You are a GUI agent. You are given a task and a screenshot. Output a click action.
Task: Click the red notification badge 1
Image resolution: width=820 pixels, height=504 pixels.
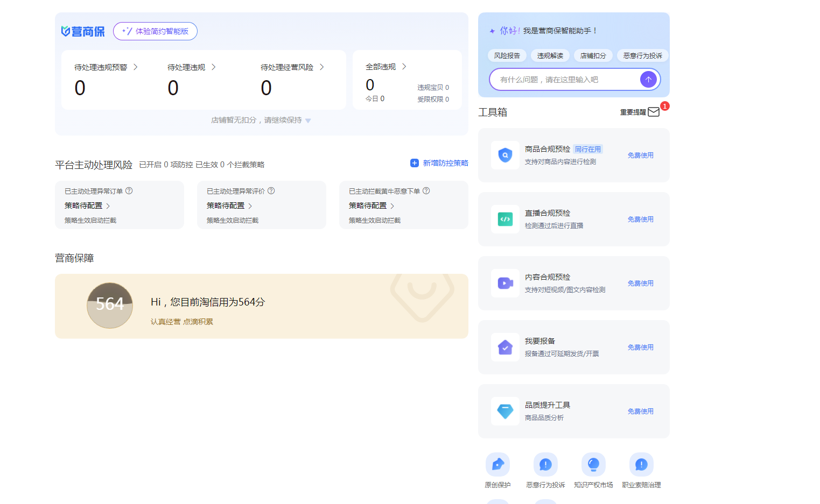click(665, 106)
